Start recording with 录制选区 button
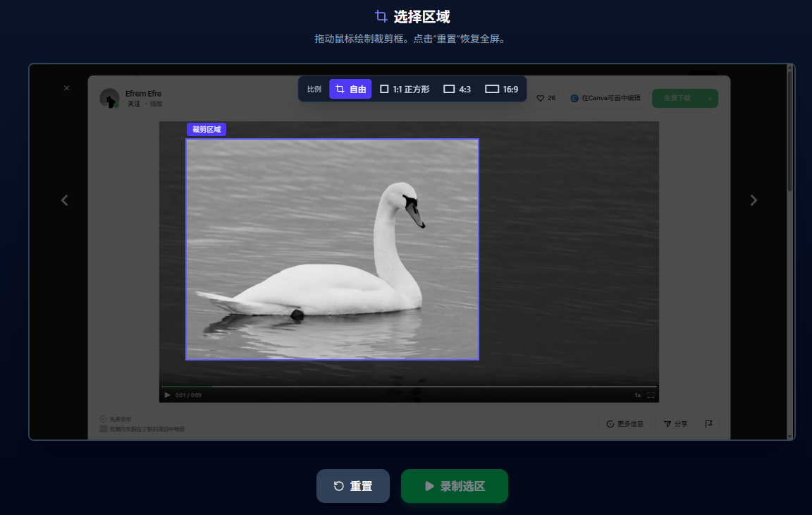812x515 pixels. 454,486
